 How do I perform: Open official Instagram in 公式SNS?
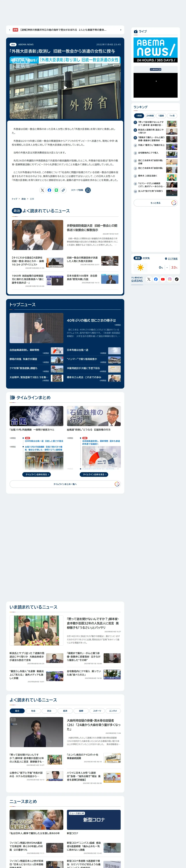(x=170, y=279)
